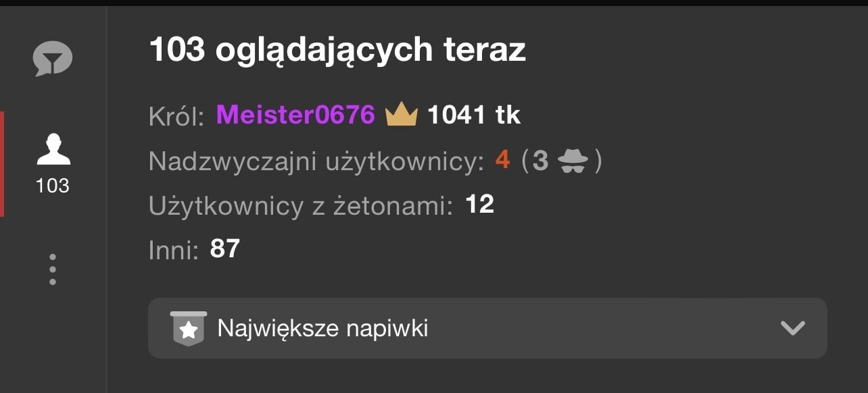Viewport: 868px width, 393px height.
Task: Open the three-dot more options menu
Action: coord(53,269)
